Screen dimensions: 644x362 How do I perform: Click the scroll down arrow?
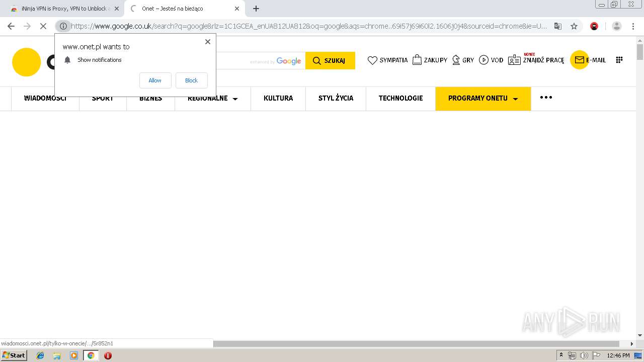640,335
